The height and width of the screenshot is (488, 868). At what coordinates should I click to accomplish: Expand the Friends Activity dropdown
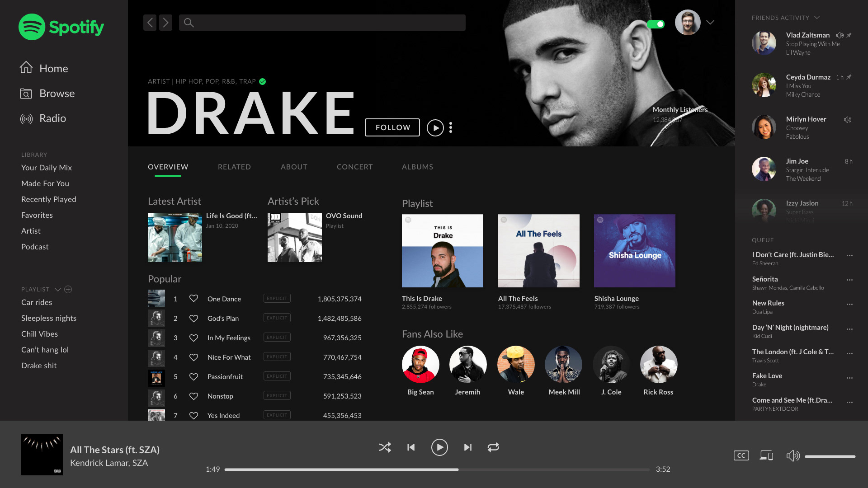pyautogui.click(x=817, y=18)
